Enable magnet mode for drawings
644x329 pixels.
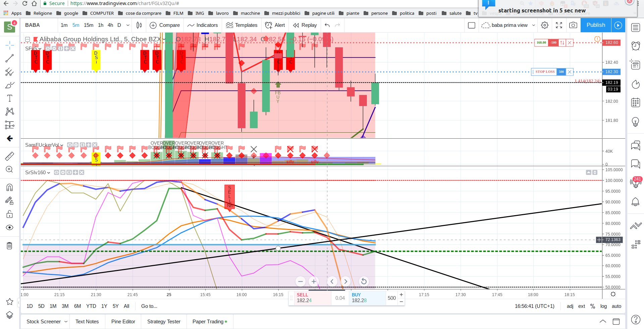pos(9,187)
